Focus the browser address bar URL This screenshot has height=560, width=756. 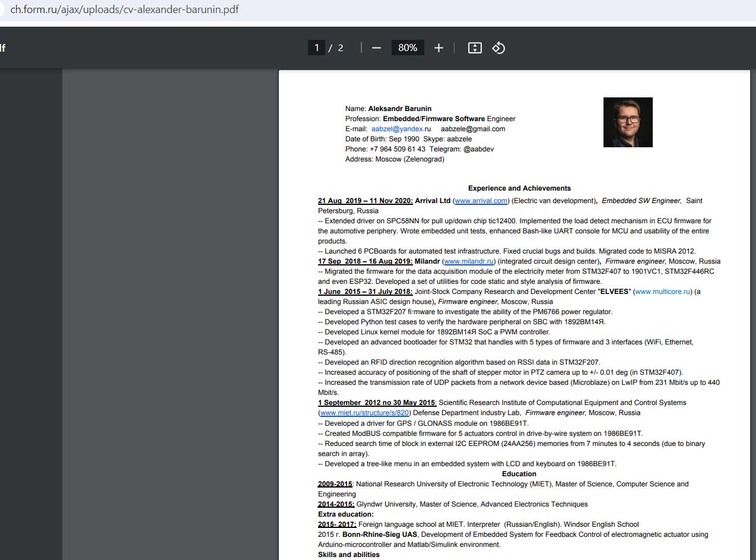click(x=125, y=10)
